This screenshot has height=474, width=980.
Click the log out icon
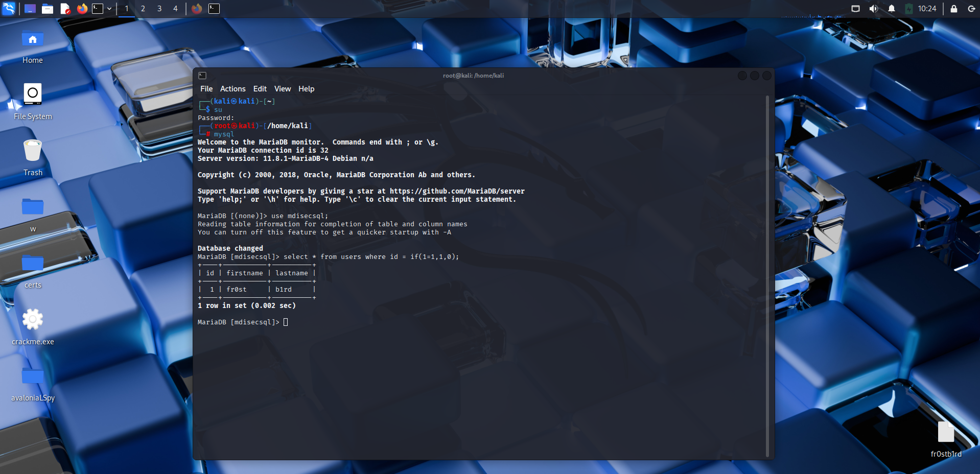point(971,9)
